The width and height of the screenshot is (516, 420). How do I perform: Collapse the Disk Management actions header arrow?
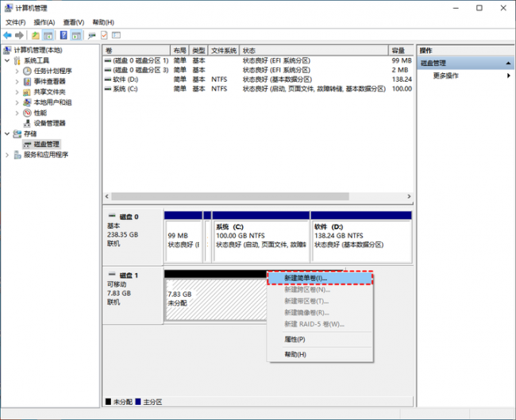[x=508, y=64]
